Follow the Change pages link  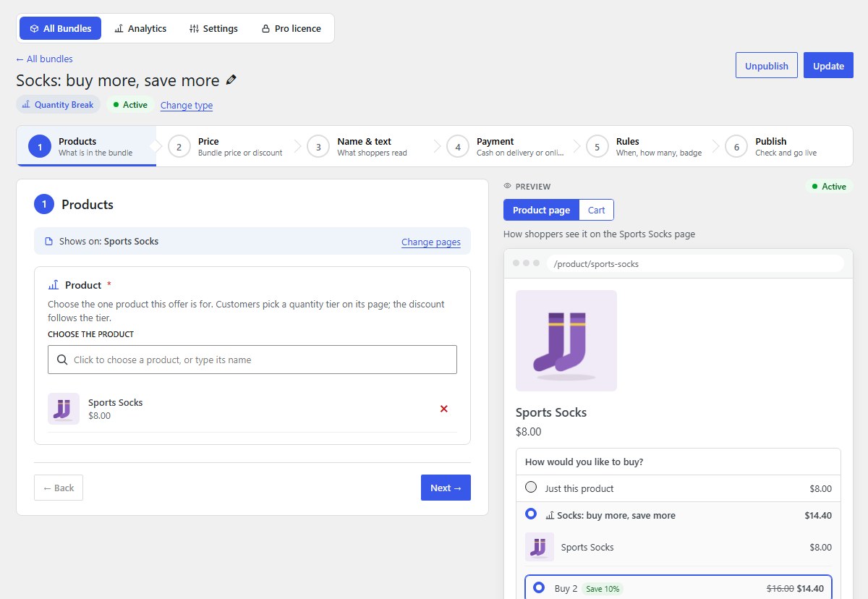[431, 242]
